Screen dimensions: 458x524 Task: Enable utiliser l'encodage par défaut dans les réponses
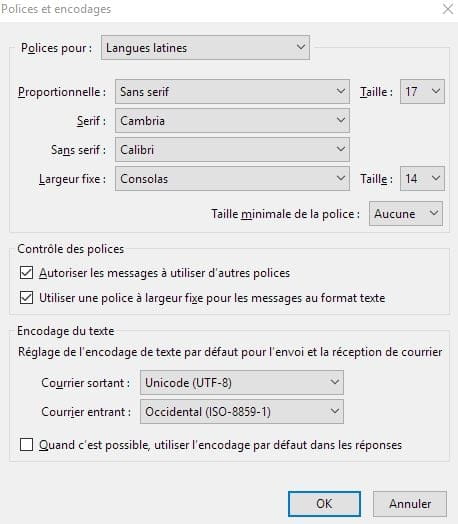[x=26, y=445]
